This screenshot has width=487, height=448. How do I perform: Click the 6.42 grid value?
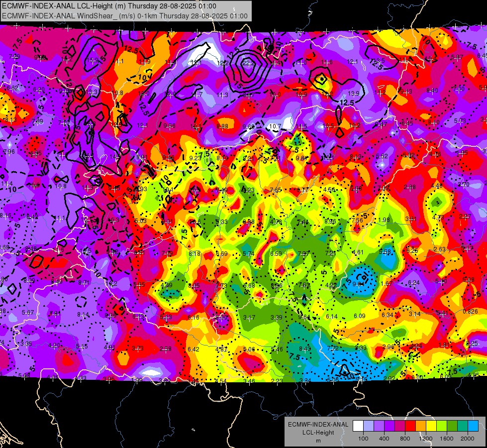coord(193,349)
